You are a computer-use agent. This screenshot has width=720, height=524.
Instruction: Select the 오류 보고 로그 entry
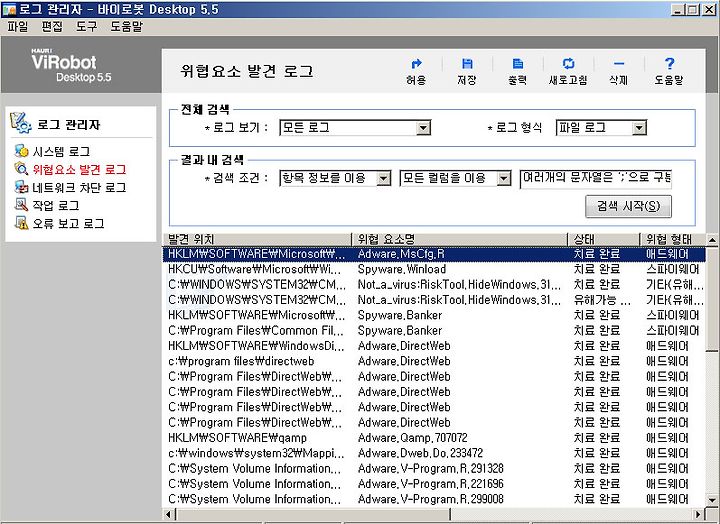tap(68, 223)
